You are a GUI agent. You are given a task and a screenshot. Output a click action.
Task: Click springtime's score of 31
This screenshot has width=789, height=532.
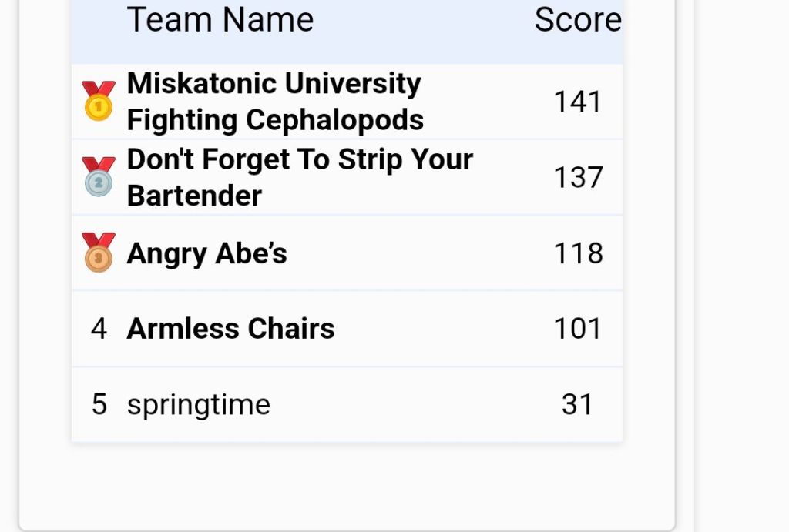point(578,404)
